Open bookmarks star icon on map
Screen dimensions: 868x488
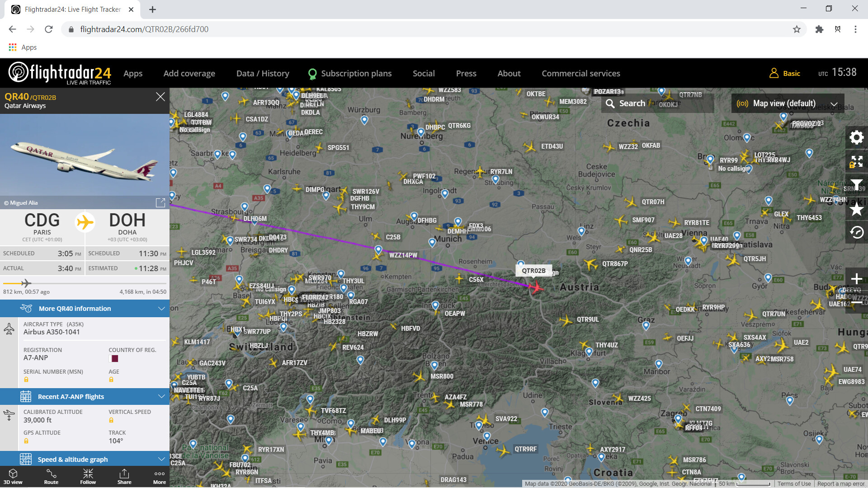[x=856, y=209]
